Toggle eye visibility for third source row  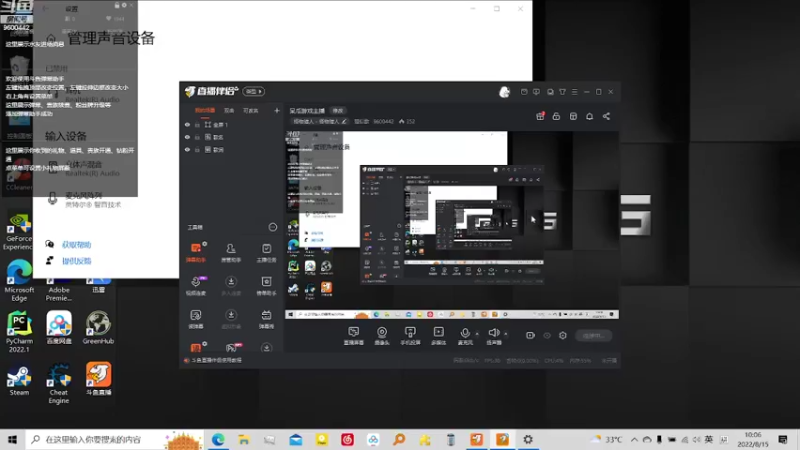[x=187, y=149]
